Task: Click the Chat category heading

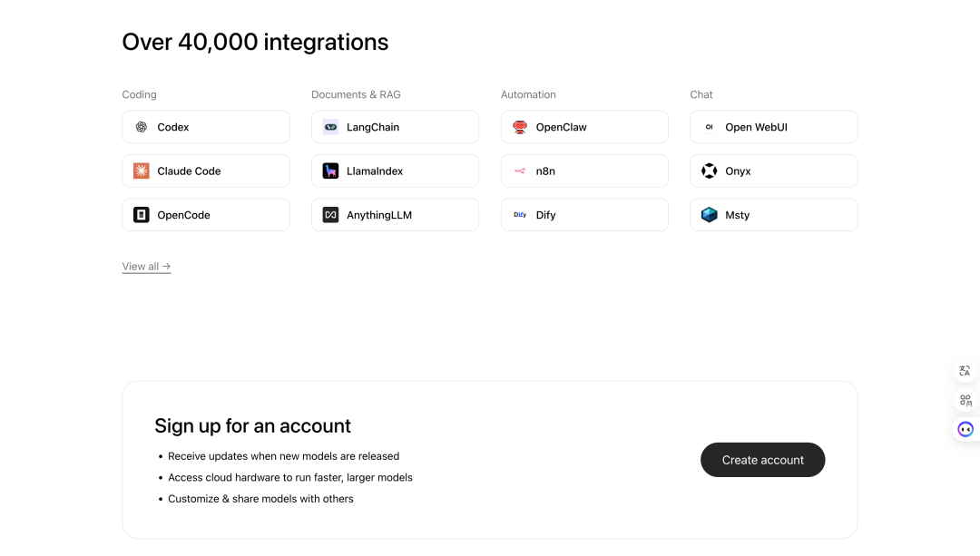Action: pos(701,94)
